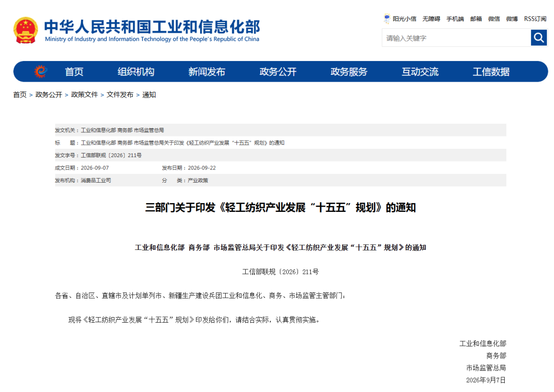Open 政务服务 navigation item

coord(349,72)
